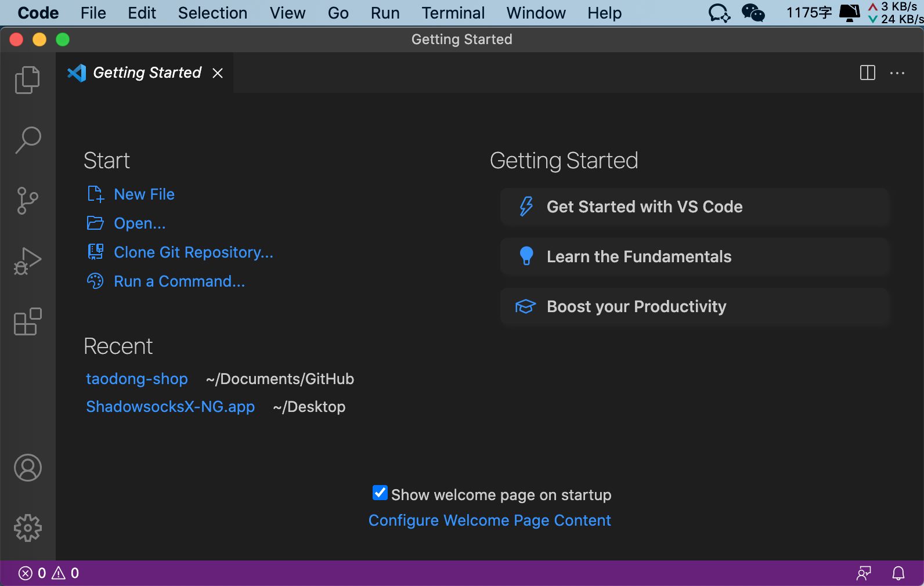The height and width of the screenshot is (586, 924).
Task: Click the chat bubble icon in menu bar
Action: [720, 13]
